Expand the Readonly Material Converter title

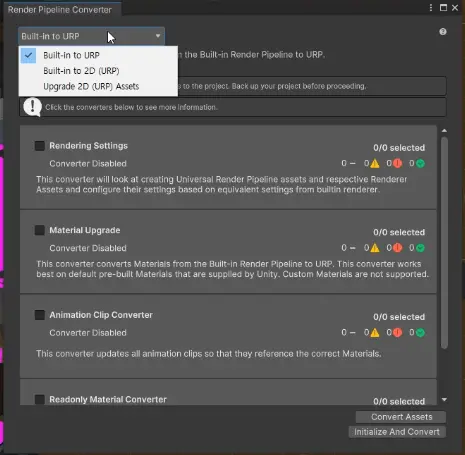click(108, 399)
